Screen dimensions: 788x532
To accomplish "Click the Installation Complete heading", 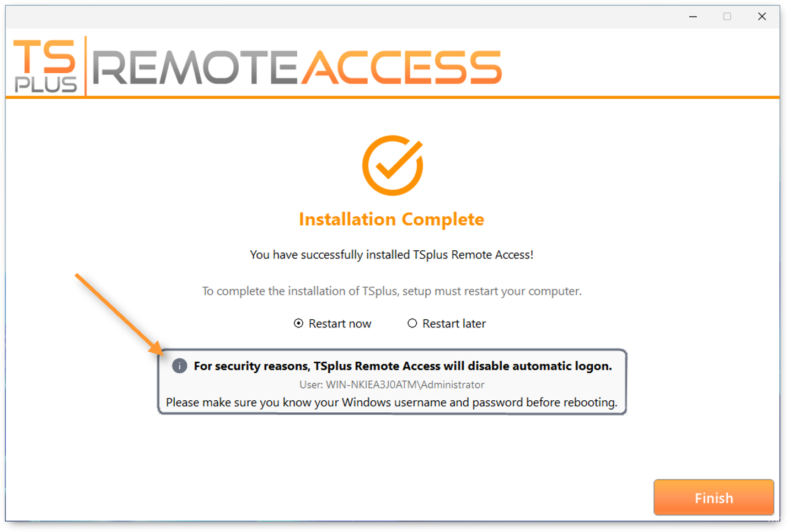I will pos(392,219).
